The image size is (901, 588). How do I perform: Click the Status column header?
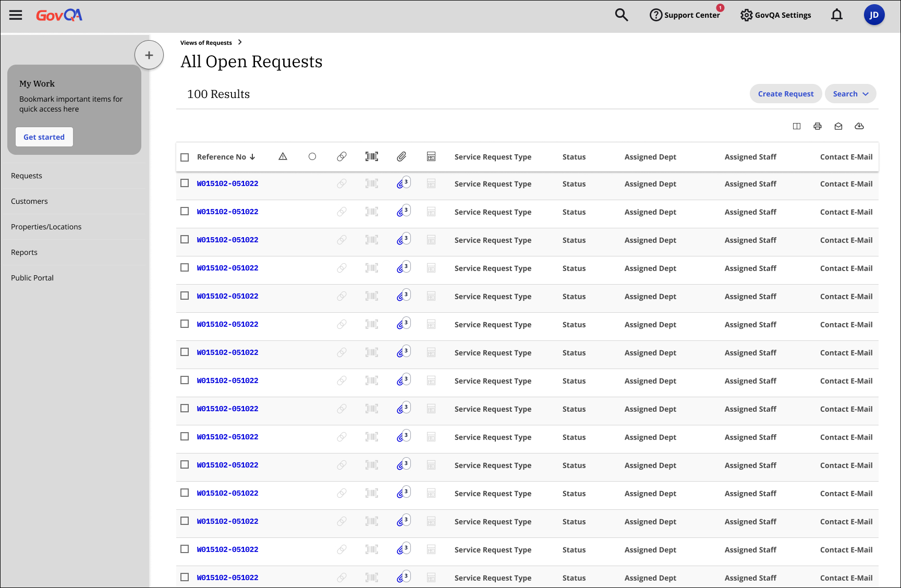tap(574, 157)
